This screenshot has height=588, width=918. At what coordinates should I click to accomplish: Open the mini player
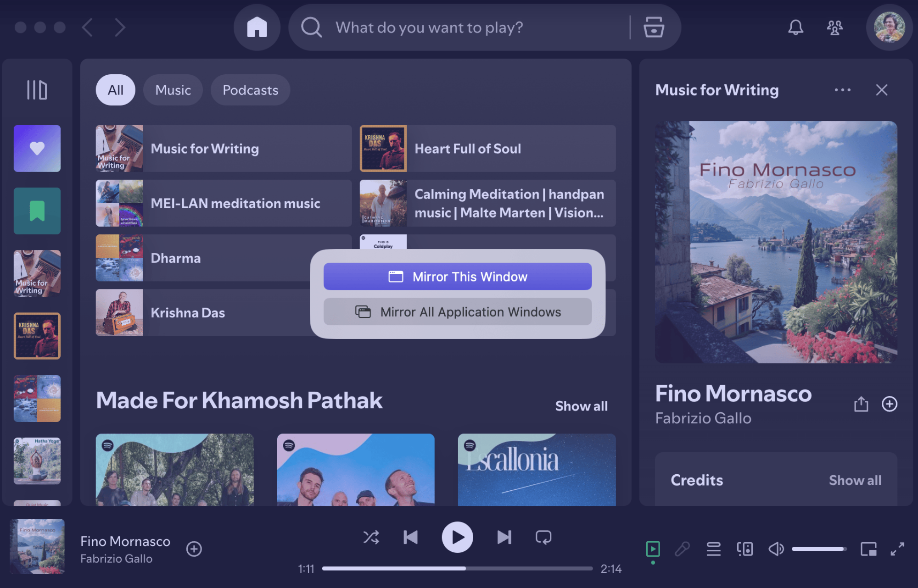[x=868, y=549]
